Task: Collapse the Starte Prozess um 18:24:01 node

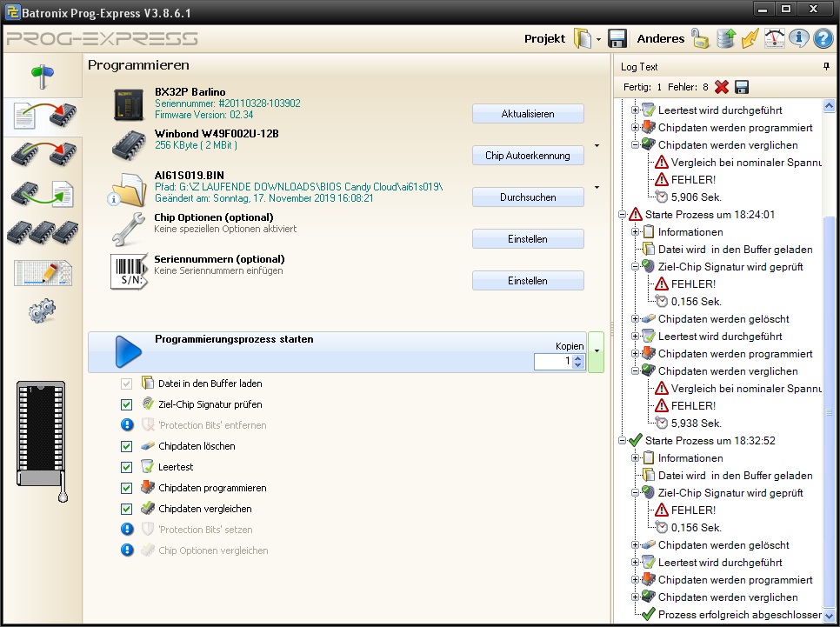Action: pyautogui.click(x=622, y=214)
